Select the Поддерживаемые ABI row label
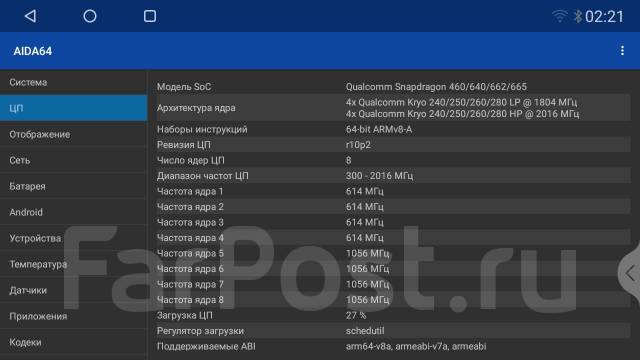The image size is (640, 360). (x=206, y=347)
